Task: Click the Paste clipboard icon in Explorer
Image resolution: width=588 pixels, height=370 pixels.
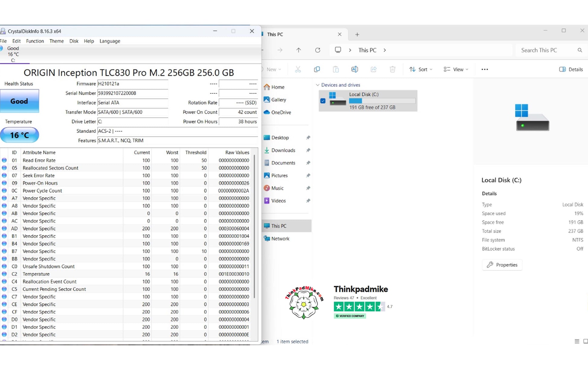Action: click(336, 69)
